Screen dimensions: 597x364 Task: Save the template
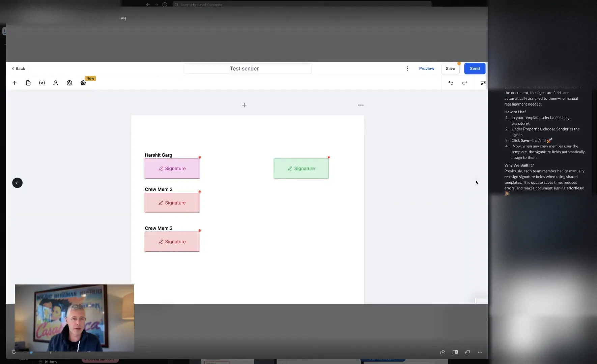(x=451, y=68)
